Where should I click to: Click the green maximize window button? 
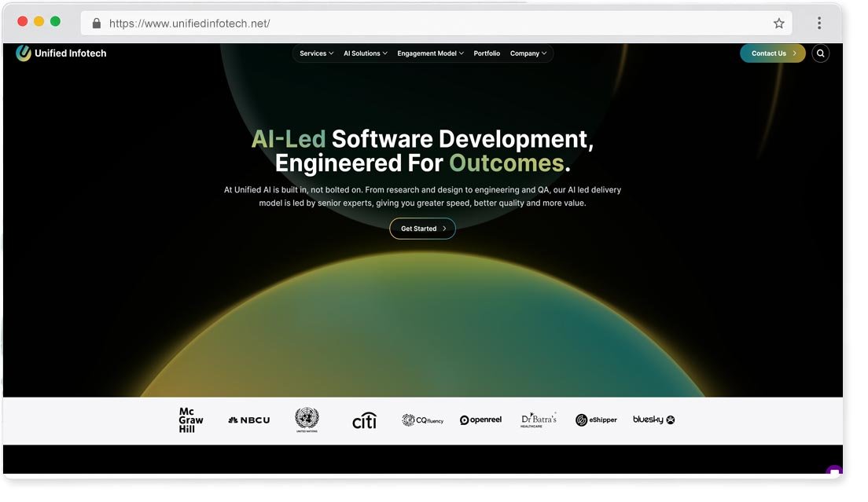click(x=55, y=21)
